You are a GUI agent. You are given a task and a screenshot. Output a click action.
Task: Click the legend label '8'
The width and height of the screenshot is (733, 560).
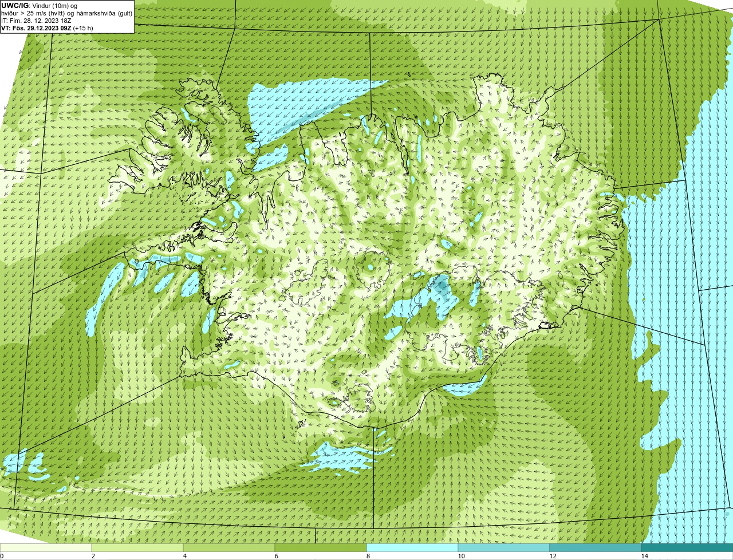click(x=368, y=556)
